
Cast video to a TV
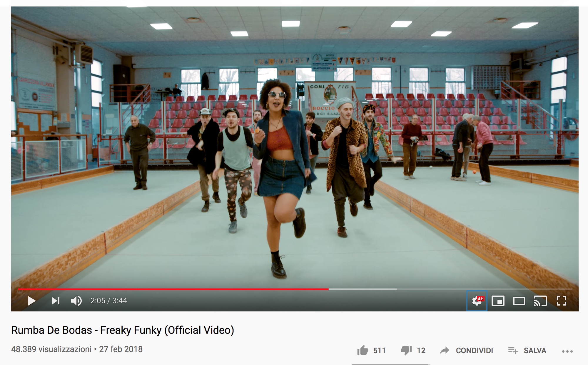point(540,301)
